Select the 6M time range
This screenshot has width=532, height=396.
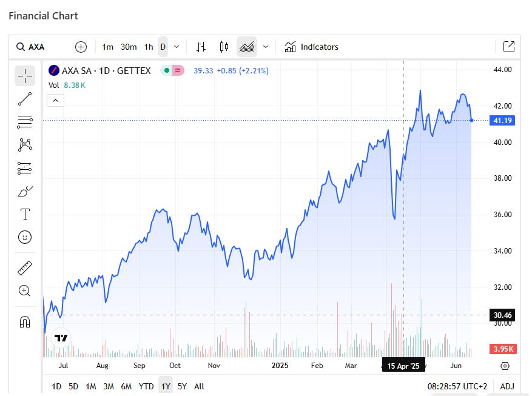point(126,386)
